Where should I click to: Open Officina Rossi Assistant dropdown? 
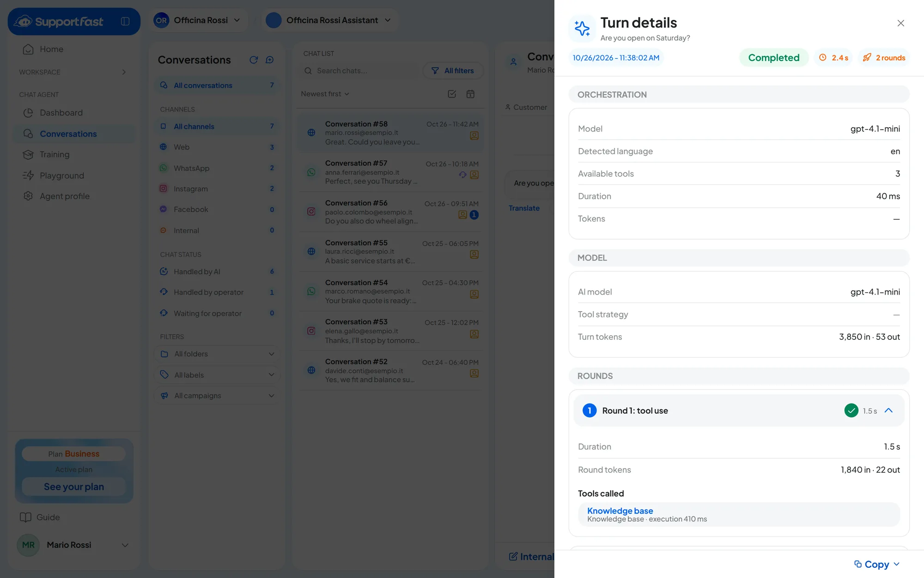click(330, 20)
